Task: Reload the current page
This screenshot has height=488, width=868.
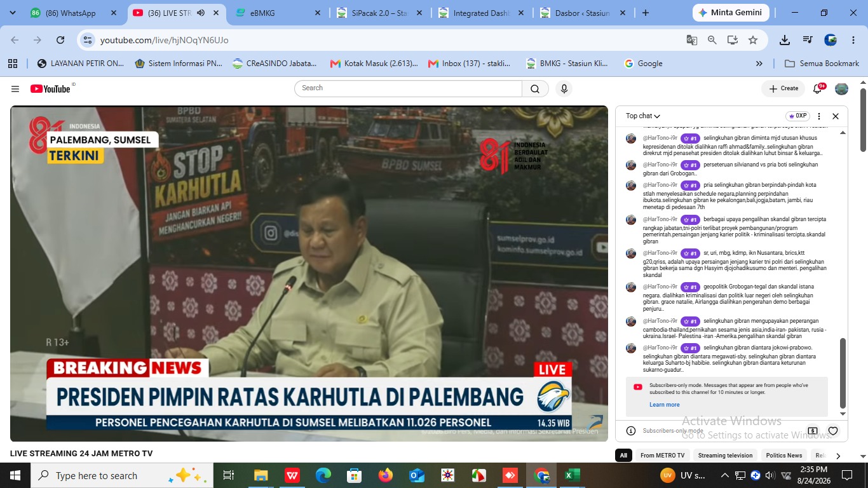Action: pyautogui.click(x=60, y=40)
